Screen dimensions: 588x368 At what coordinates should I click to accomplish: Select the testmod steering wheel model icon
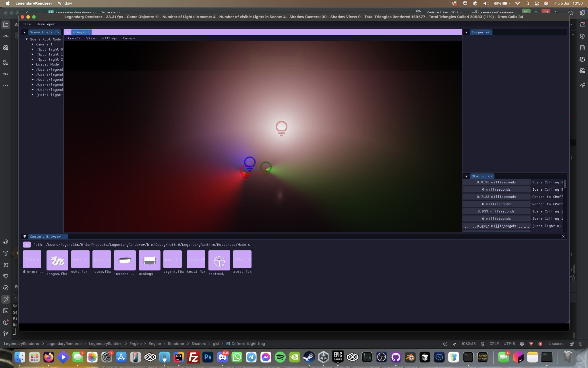pyautogui.click(x=219, y=260)
